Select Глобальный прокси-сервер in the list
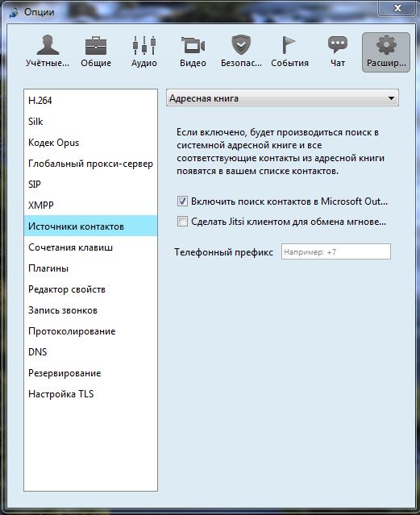Screen dimensions: 420x515 90,164
